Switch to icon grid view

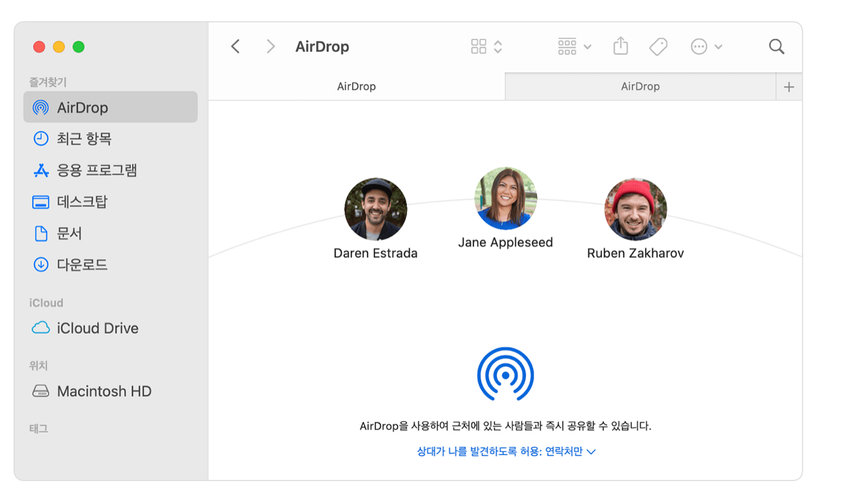pyautogui.click(x=479, y=47)
